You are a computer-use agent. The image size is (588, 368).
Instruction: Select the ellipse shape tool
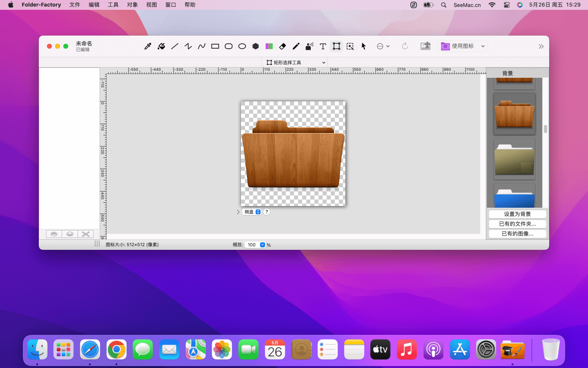pyautogui.click(x=242, y=46)
